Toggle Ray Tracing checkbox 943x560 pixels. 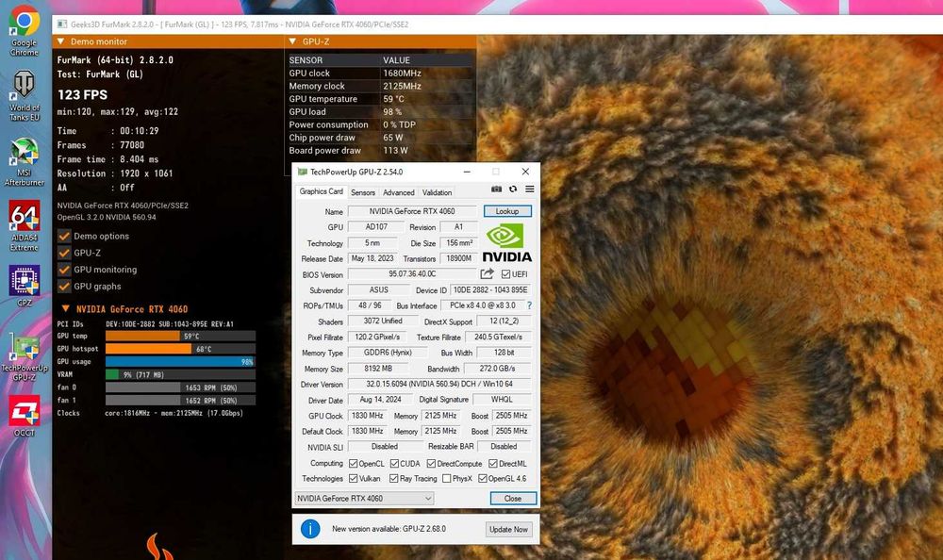[x=394, y=479]
